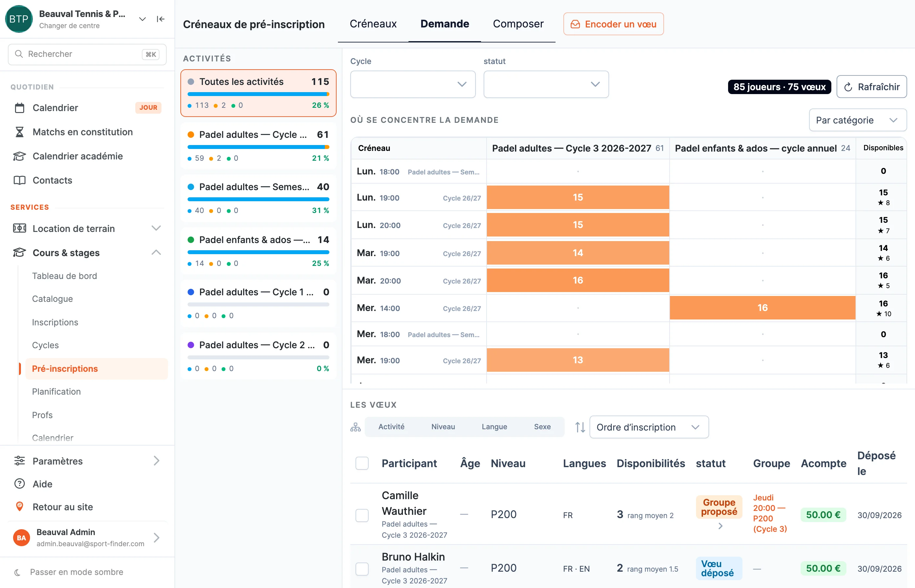Click the Calendrier académie graduation cap icon
Image resolution: width=915 pixels, height=588 pixels.
tap(20, 156)
